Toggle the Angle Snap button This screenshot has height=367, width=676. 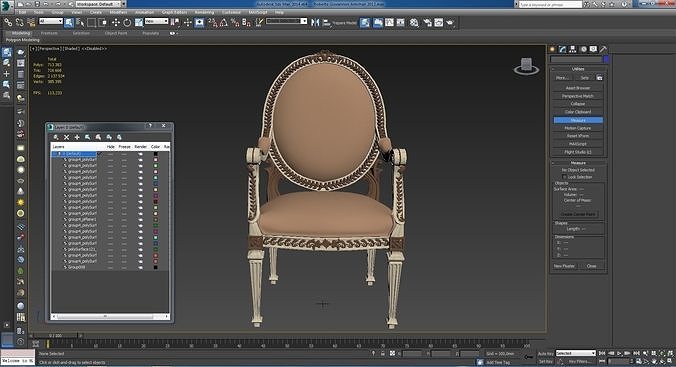pyautogui.click(x=224, y=22)
